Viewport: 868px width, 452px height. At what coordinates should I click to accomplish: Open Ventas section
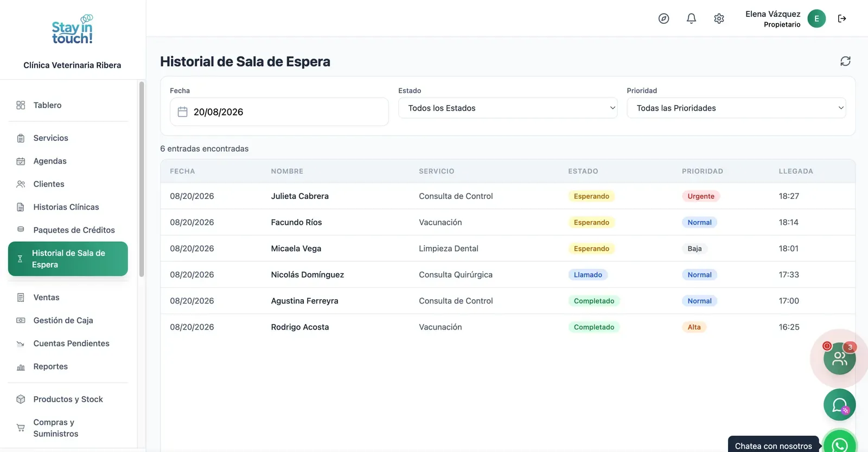pyautogui.click(x=68, y=298)
